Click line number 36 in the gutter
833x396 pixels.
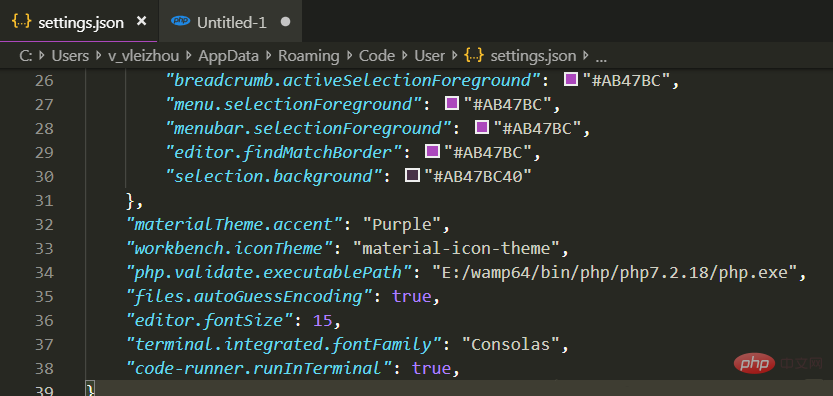pyautogui.click(x=45, y=321)
